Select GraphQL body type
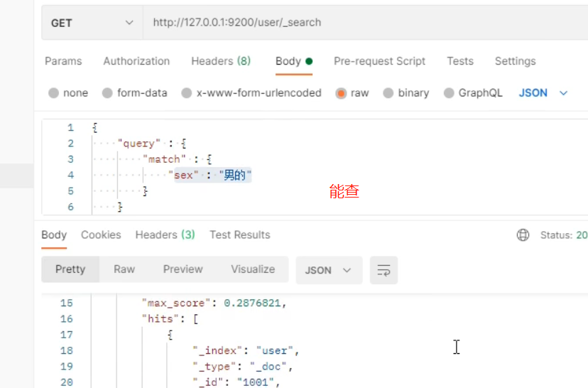588x388 pixels. tap(473, 93)
